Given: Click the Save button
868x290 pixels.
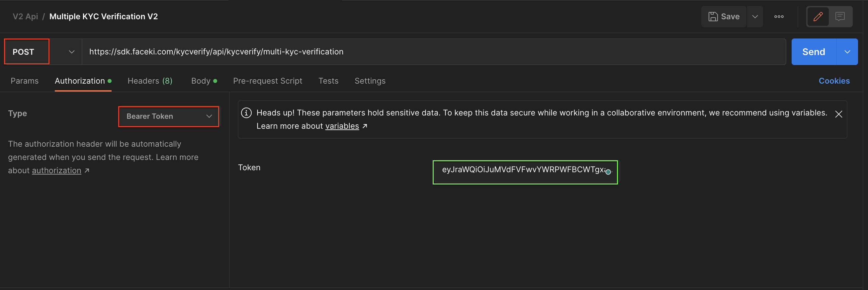Looking at the screenshot, I should [724, 17].
